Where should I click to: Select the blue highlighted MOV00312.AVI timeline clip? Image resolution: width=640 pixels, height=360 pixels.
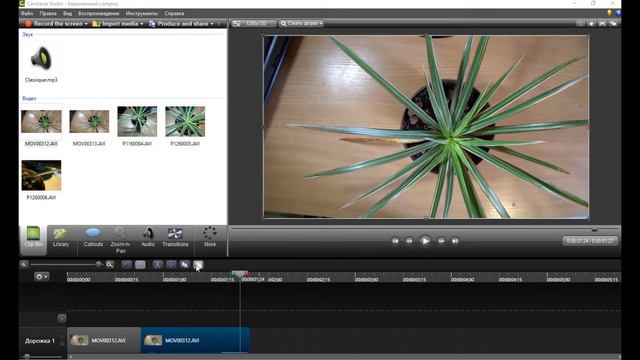[x=195, y=340]
